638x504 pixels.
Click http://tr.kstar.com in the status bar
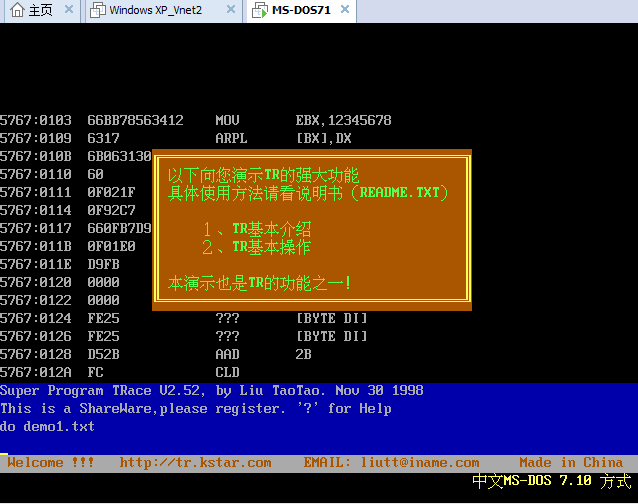click(x=195, y=463)
